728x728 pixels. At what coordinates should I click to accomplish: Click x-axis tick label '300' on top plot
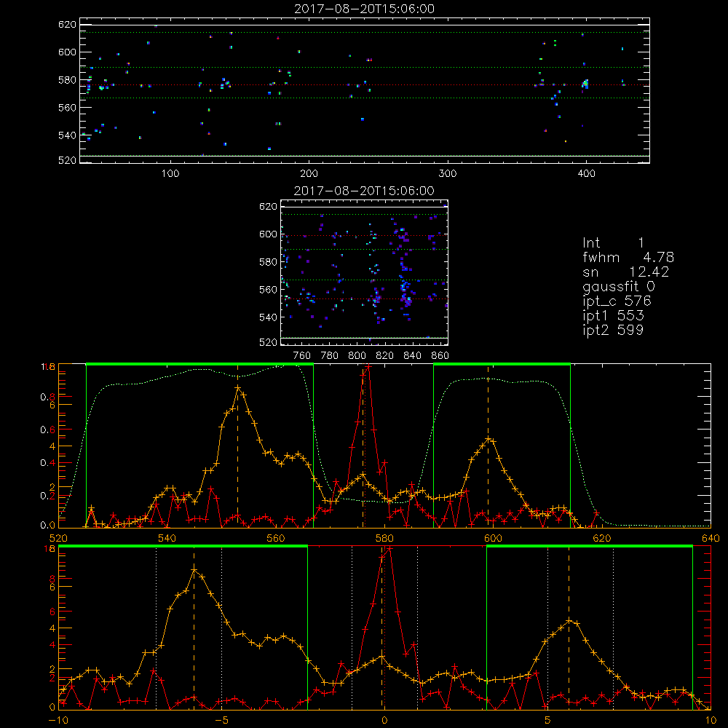448,174
